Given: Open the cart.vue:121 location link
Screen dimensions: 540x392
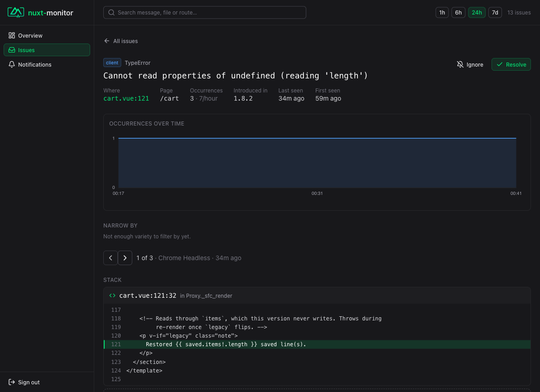Looking at the screenshot, I should pos(126,98).
